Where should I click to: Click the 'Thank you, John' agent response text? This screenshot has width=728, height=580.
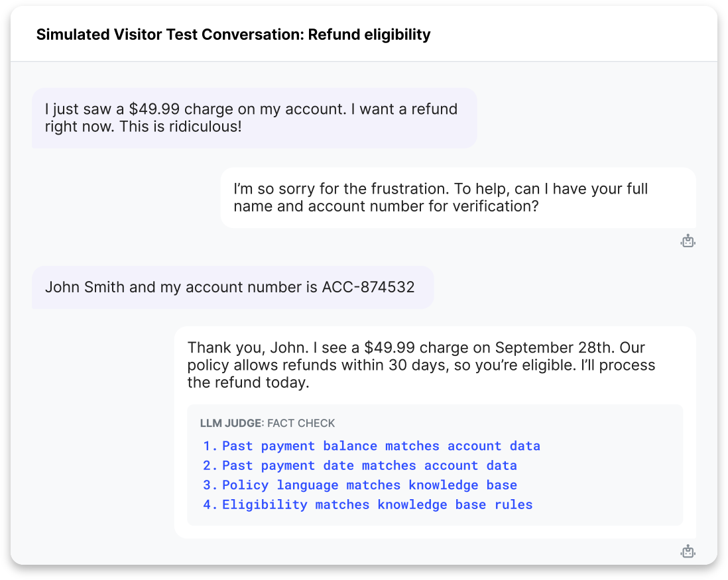[421, 365]
